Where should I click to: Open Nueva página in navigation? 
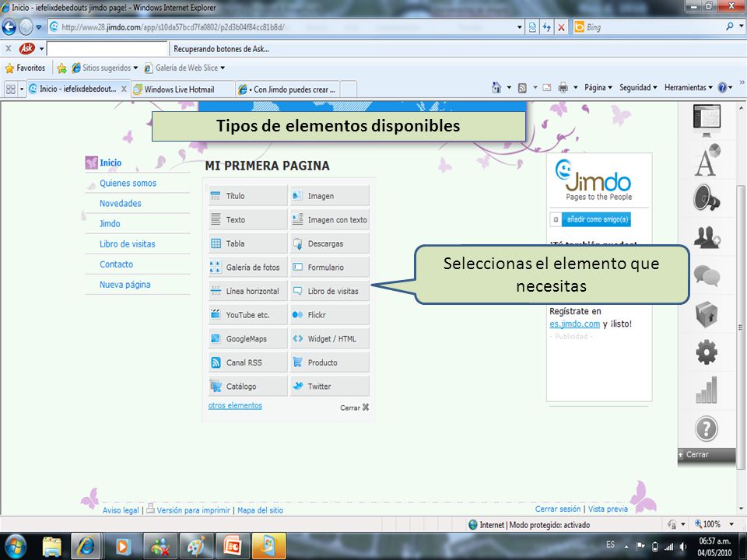pyautogui.click(x=124, y=285)
